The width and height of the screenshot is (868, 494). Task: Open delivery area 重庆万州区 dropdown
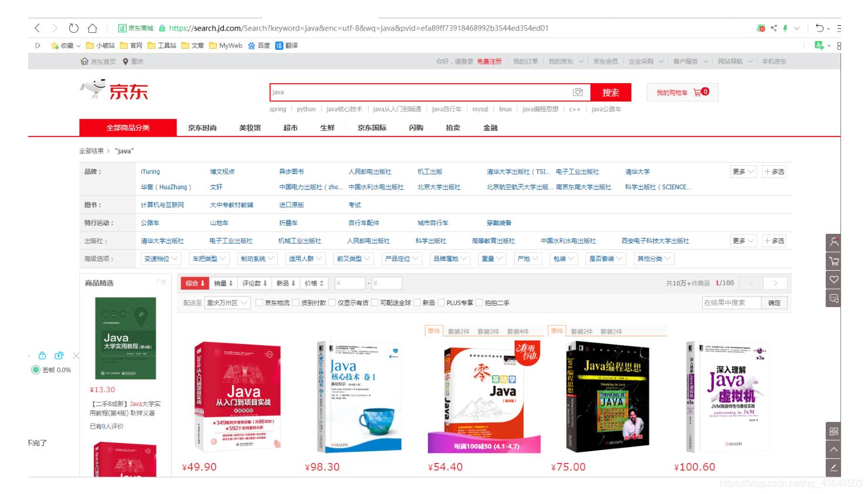point(228,302)
